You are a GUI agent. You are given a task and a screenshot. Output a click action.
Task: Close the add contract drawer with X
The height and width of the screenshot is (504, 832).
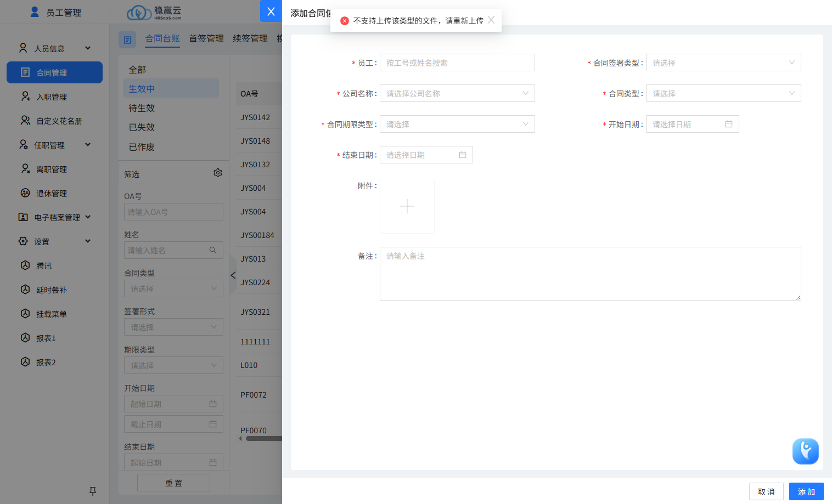[271, 12]
